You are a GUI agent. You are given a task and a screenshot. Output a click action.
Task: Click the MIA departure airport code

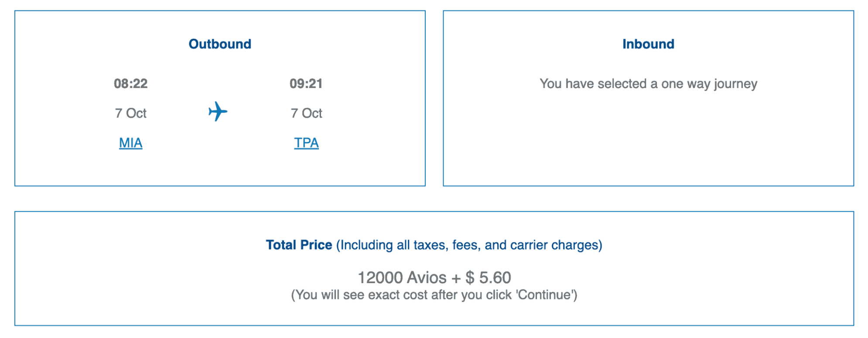(x=130, y=142)
